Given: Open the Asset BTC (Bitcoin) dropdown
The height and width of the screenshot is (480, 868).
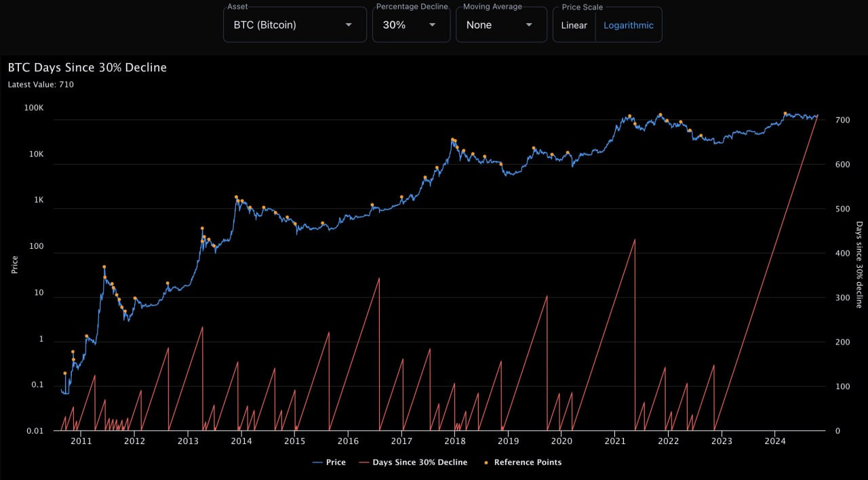Looking at the screenshot, I should tap(295, 24).
